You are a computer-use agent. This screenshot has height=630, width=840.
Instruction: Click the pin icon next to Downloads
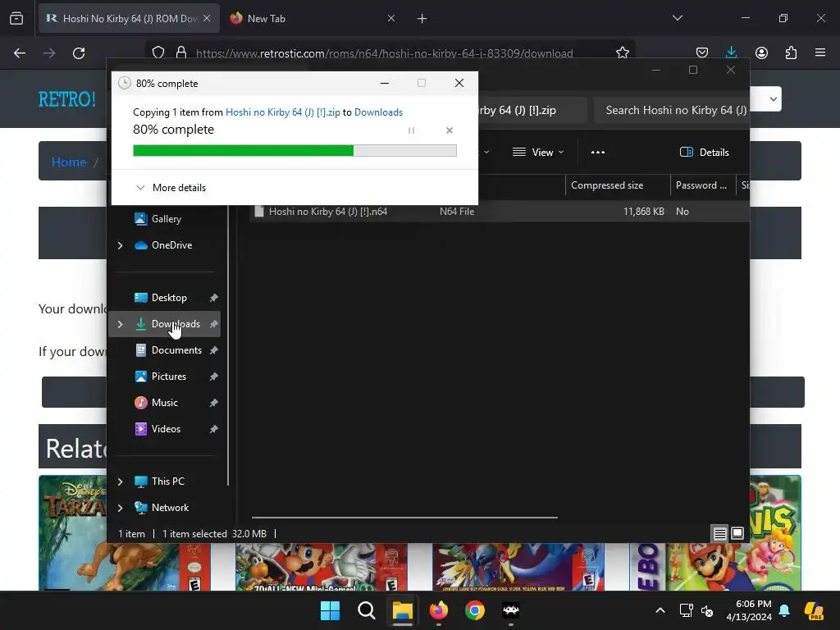214,323
